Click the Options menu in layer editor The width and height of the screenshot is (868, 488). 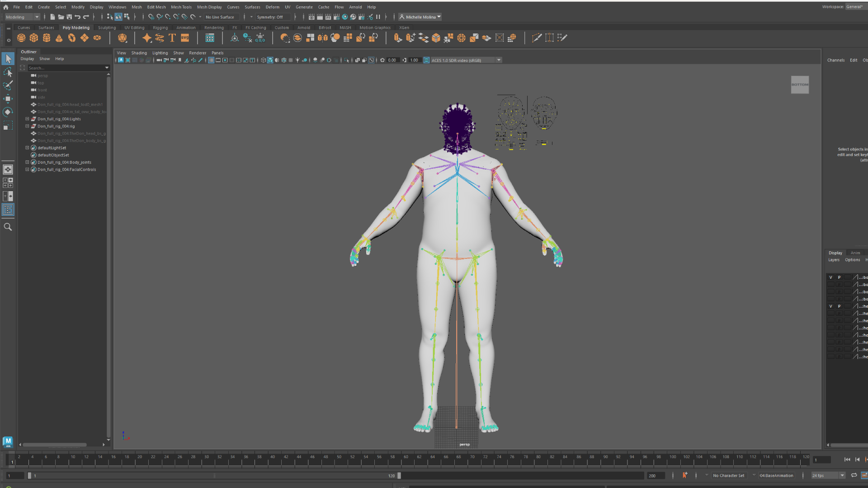coord(853,260)
